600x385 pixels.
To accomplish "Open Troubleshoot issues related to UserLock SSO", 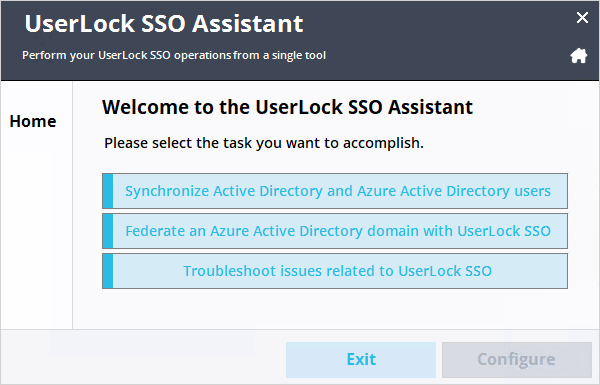I will tap(335, 271).
